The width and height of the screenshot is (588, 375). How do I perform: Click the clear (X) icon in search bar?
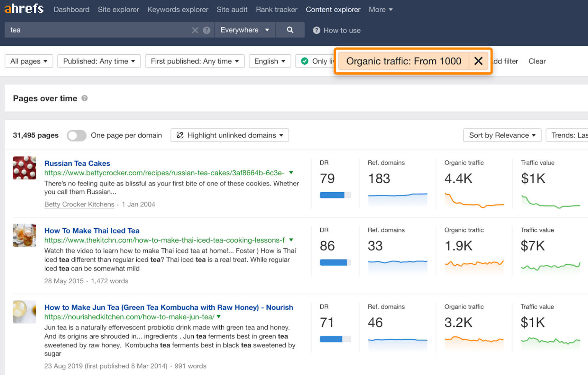[195, 30]
